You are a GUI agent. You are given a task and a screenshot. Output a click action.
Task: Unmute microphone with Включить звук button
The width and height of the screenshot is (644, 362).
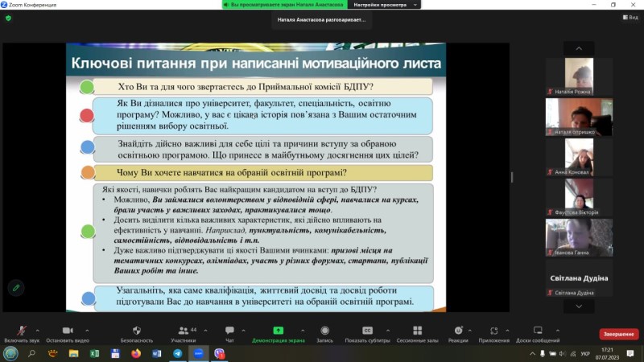point(22,334)
